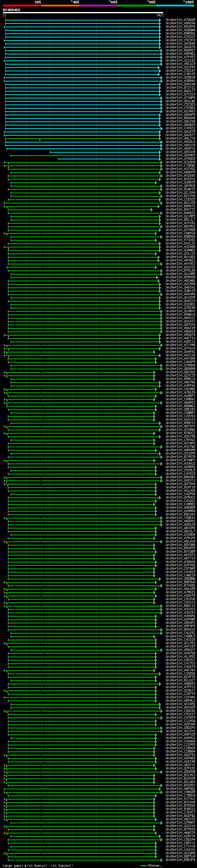Select hit UniRef100_B4G177
This screenshot has height=868, width=197.
point(180,91)
